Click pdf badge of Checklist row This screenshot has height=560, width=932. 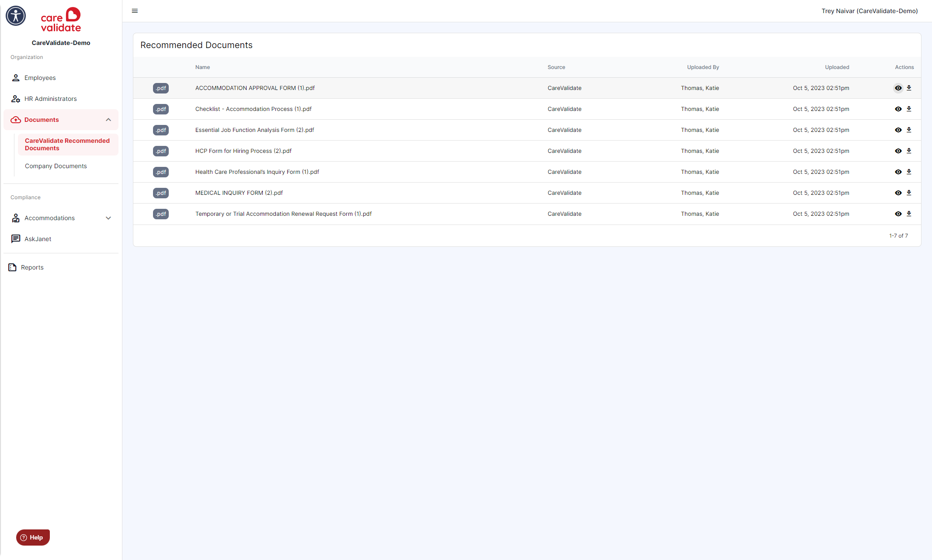[x=161, y=109]
